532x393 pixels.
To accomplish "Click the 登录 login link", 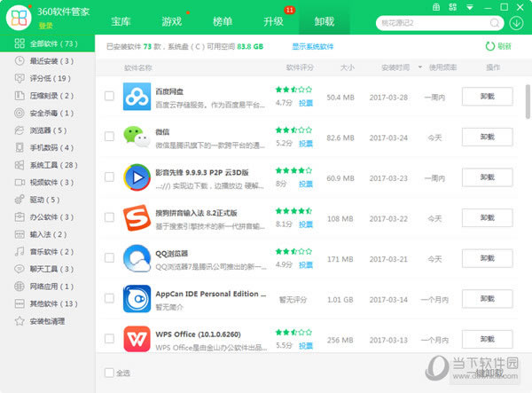I will (x=45, y=26).
